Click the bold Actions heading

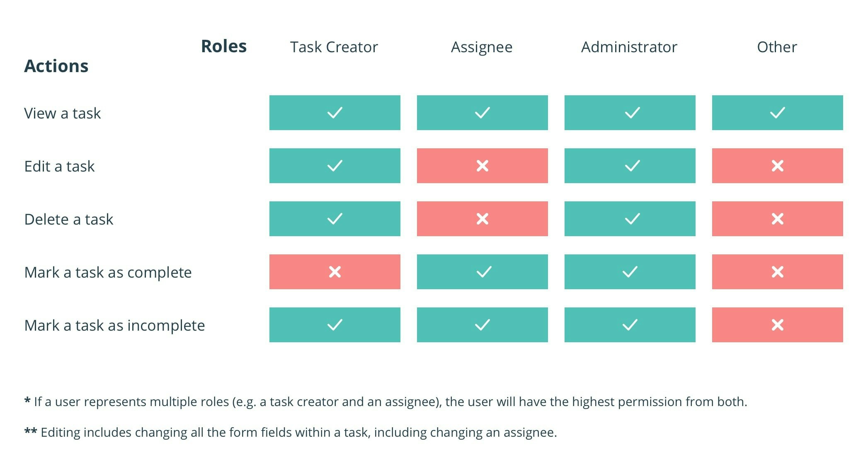pos(56,66)
